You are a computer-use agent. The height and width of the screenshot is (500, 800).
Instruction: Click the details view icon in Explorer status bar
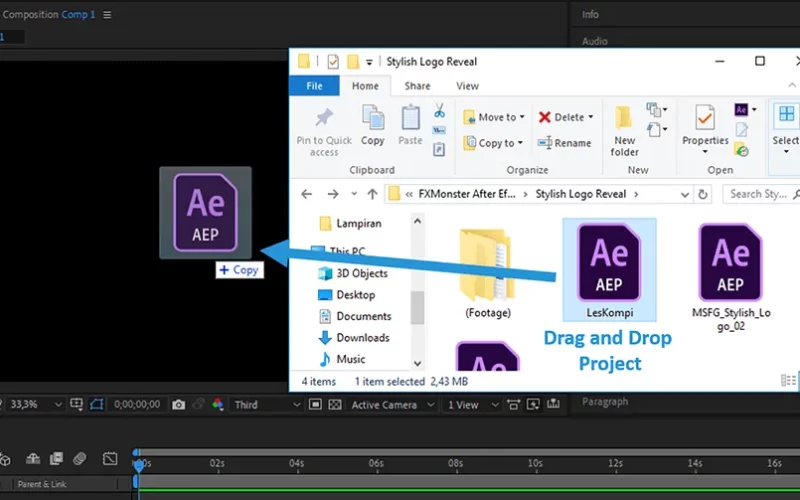point(788,381)
